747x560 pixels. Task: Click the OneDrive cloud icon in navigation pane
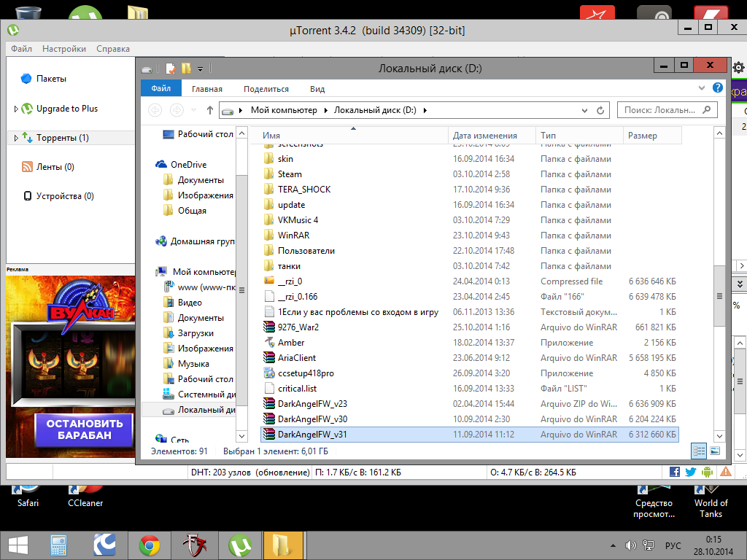[161, 164]
